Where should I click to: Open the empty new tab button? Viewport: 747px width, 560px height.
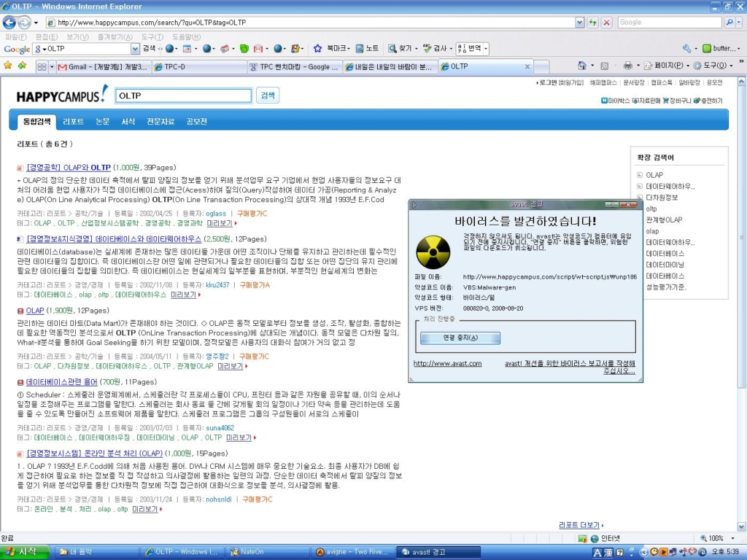click(x=541, y=66)
